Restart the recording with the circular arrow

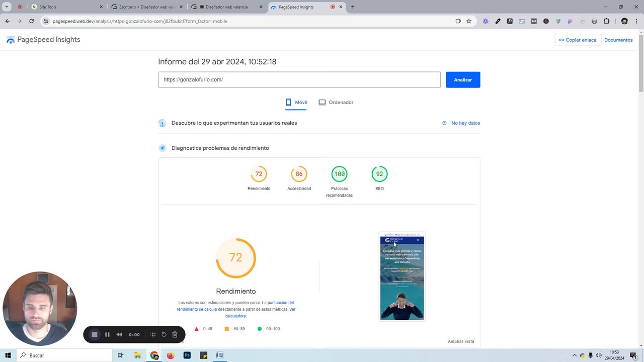click(x=164, y=334)
